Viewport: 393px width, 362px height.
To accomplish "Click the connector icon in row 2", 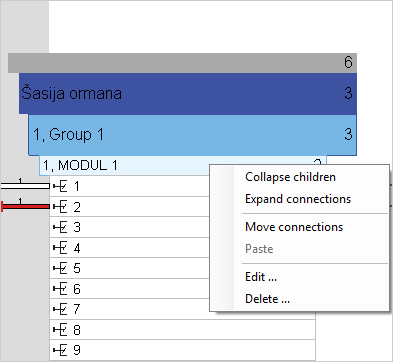I will click(x=60, y=207).
